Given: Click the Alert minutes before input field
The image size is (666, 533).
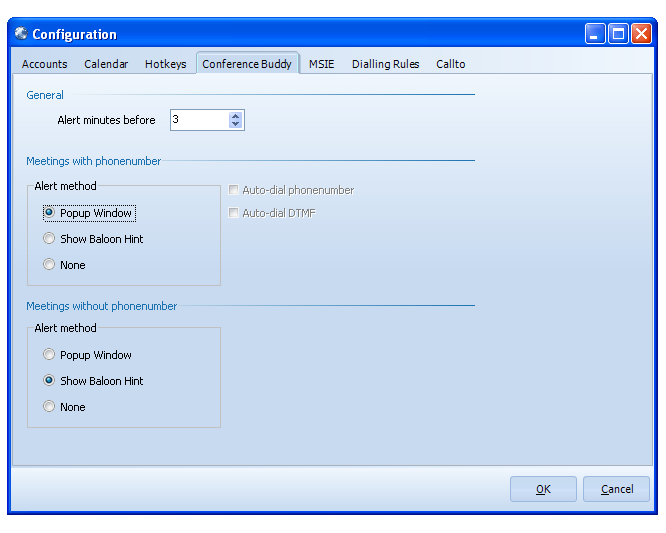Looking at the screenshot, I should coord(198,120).
